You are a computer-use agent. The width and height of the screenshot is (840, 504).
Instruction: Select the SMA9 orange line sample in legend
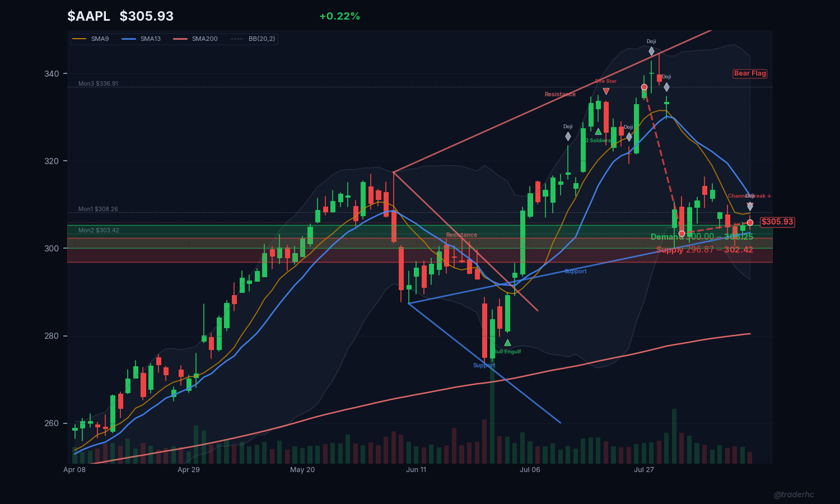[x=80, y=39]
